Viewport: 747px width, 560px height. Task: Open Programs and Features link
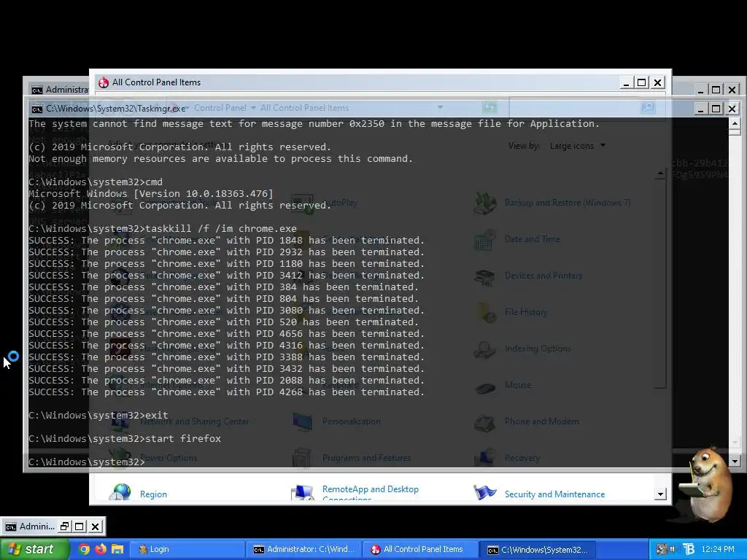click(366, 458)
